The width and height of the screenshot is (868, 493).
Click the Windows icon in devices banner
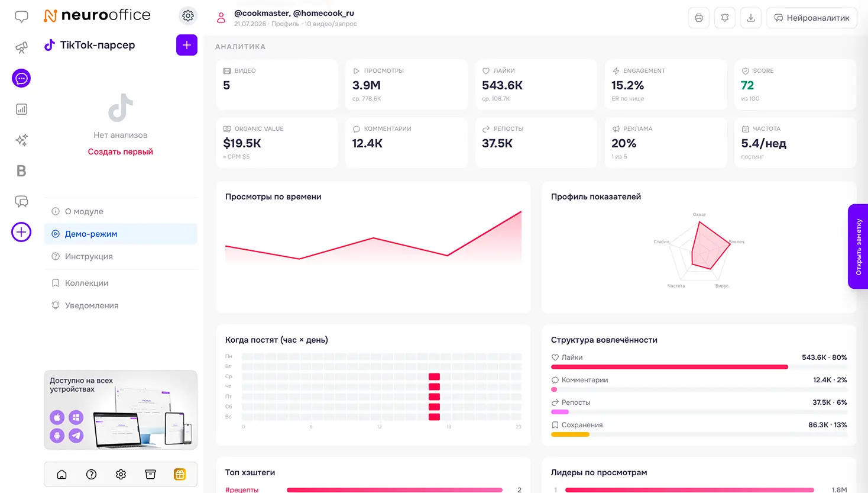pos(76,417)
